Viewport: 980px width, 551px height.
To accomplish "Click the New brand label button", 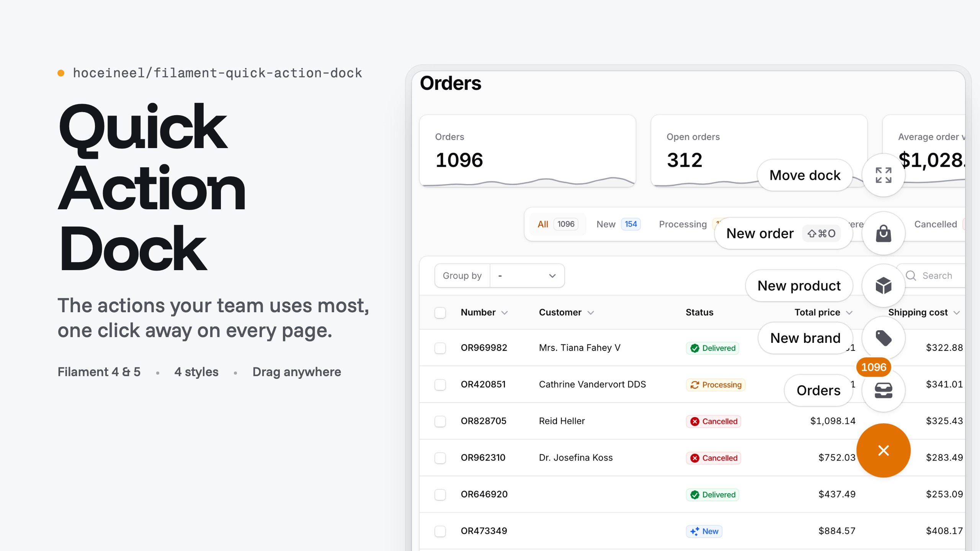I will [805, 338].
